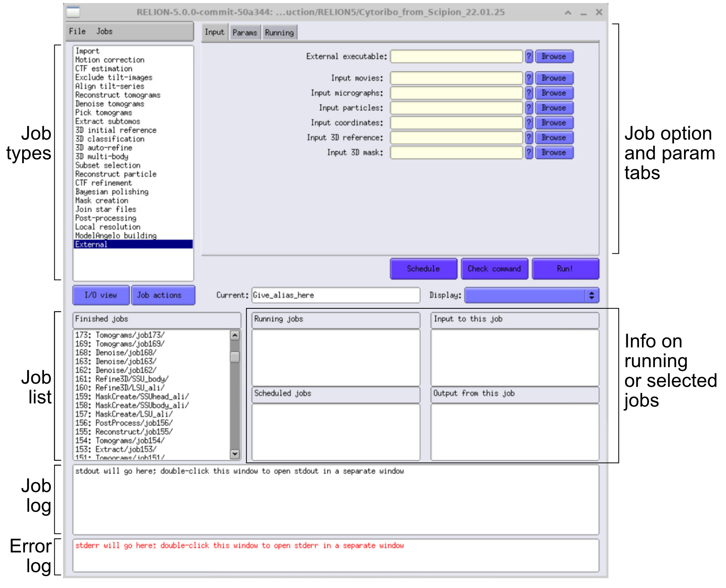Switch to the Running tab
726x588 pixels.
pos(280,33)
